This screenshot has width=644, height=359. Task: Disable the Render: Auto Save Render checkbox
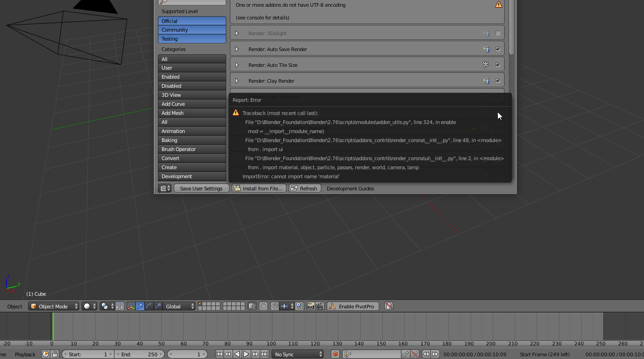[498, 49]
